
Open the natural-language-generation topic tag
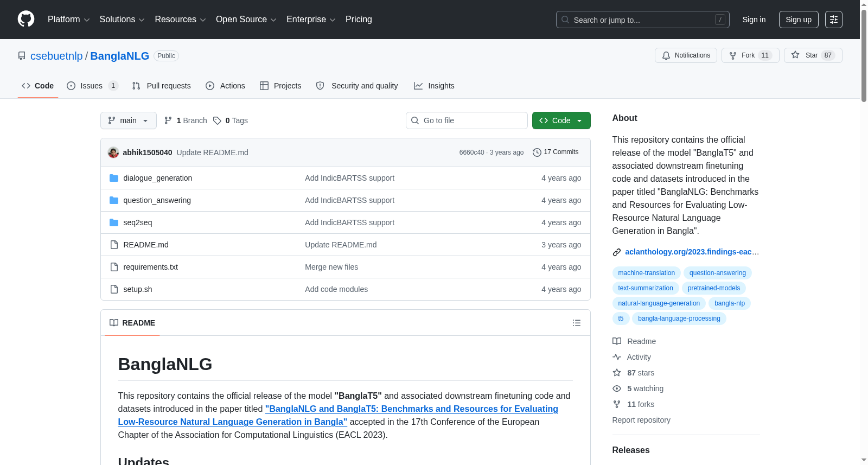coord(659,303)
